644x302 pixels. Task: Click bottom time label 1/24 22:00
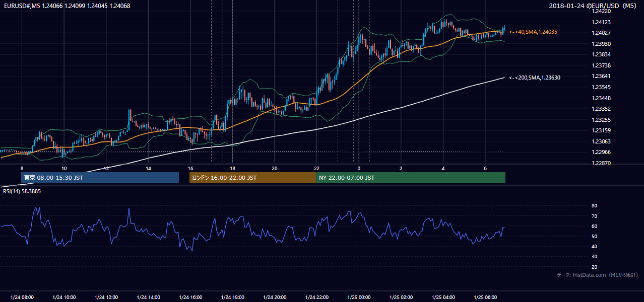(316, 297)
